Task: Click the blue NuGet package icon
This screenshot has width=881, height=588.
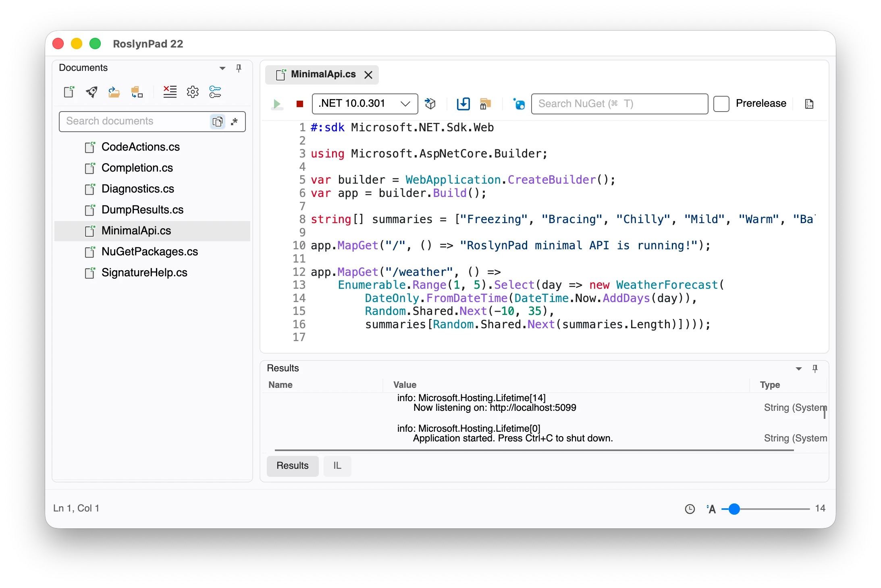Action: click(x=519, y=104)
